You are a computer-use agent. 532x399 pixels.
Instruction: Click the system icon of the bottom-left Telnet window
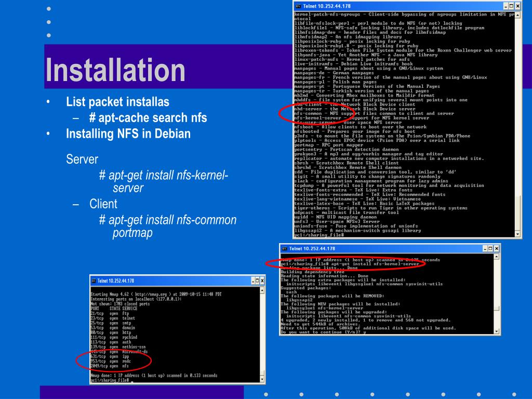coord(94,281)
